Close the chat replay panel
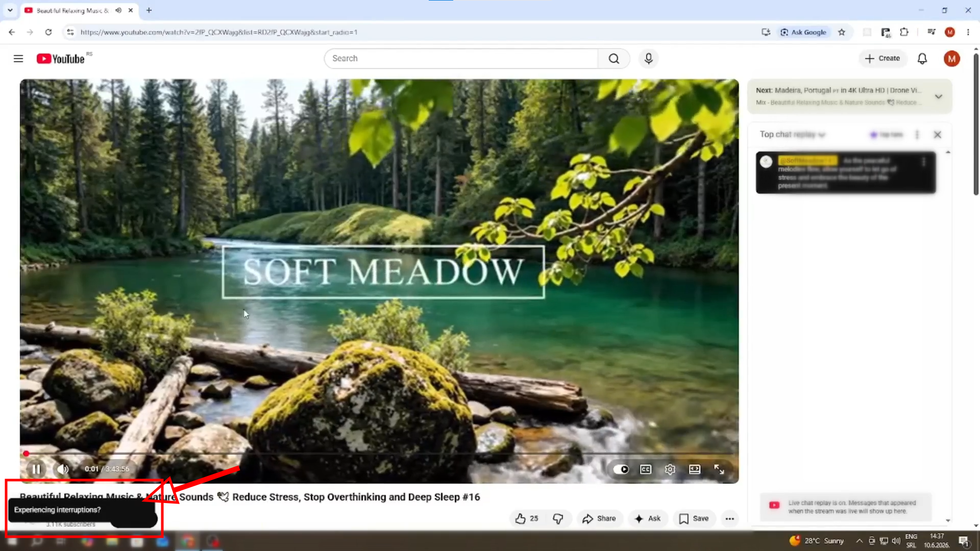The height and width of the screenshot is (551, 980). [938, 135]
